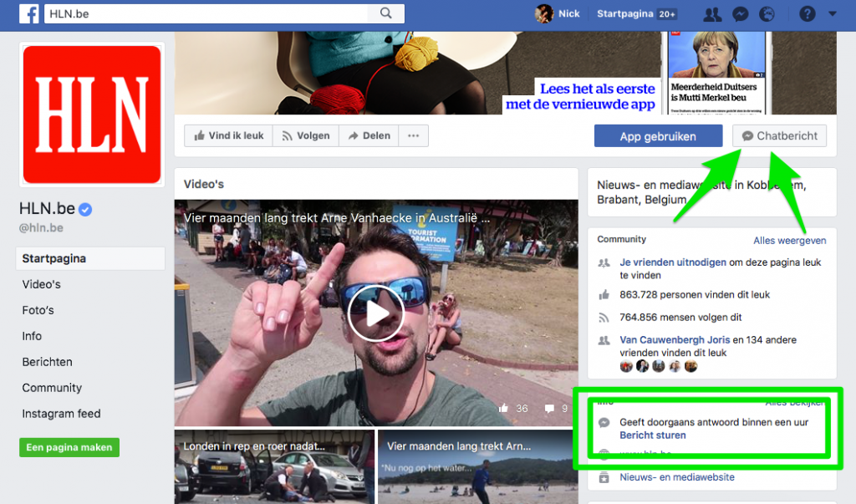Click the Vind ik leuk button
Viewport: 856px width, 504px height.
pos(229,135)
